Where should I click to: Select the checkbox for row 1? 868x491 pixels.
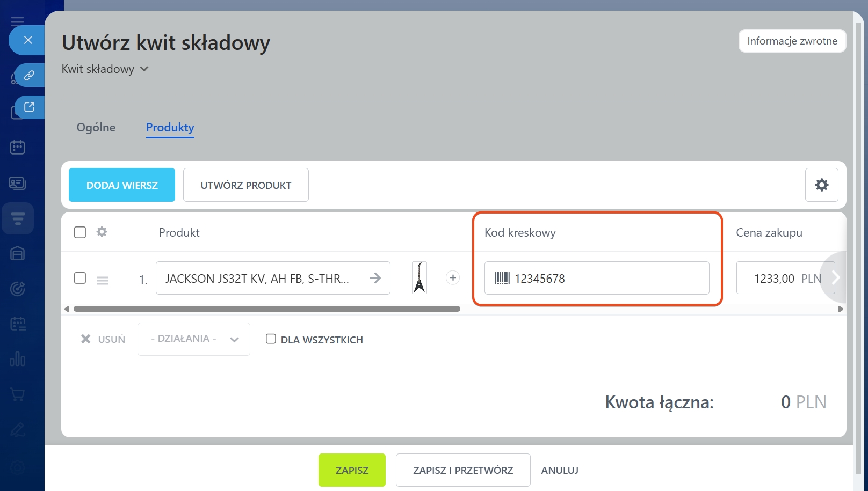pyautogui.click(x=80, y=277)
